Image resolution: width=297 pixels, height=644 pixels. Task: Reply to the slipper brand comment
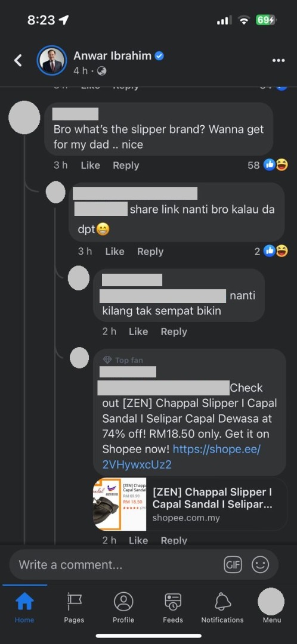click(x=126, y=166)
